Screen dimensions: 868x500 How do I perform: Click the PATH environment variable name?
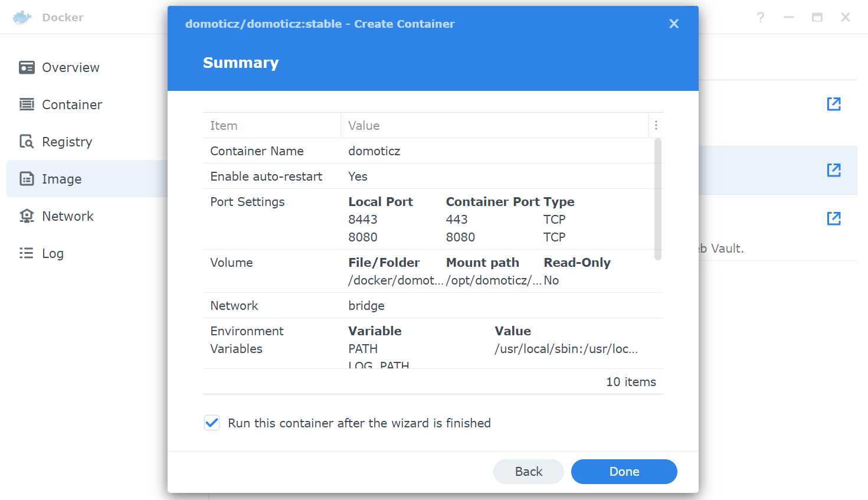pyautogui.click(x=363, y=349)
